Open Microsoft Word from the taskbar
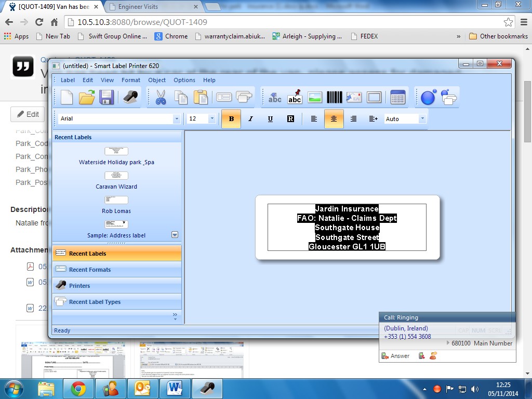 (175, 389)
